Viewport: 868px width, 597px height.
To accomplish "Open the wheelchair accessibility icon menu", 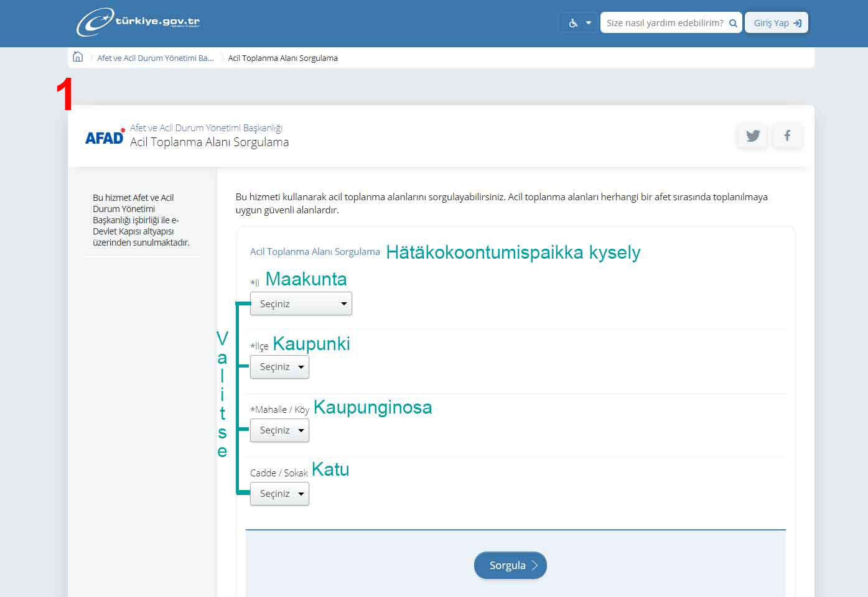I will point(579,23).
